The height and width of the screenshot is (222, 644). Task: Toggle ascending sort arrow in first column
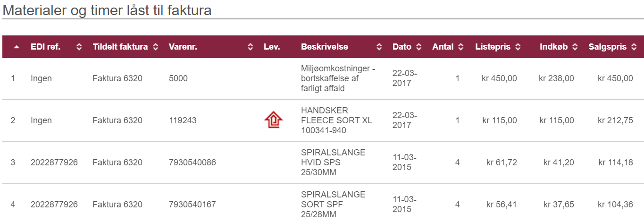(x=17, y=47)
